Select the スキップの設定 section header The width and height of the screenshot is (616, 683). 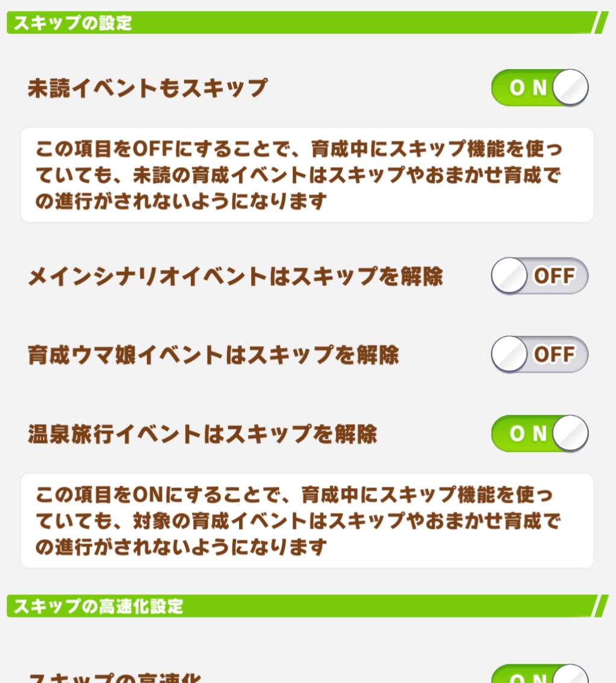72,23
